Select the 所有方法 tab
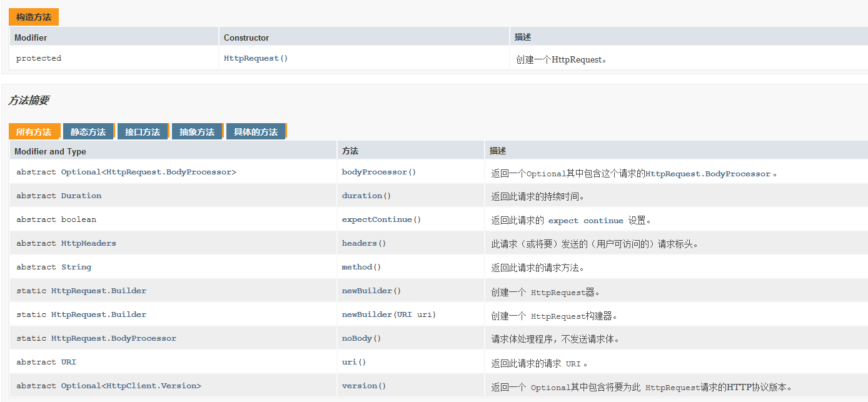Viewport: 868px width, 402px height. 34,131
